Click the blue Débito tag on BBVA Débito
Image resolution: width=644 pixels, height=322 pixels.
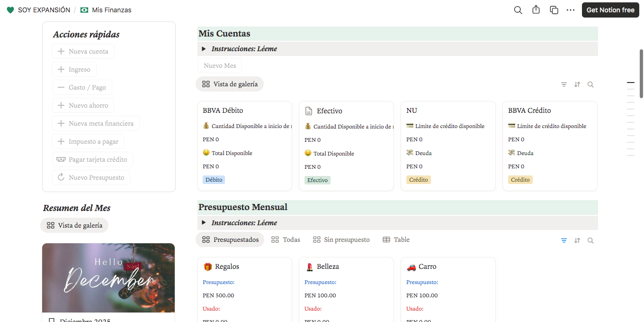pyautogui.click(x=214, y=180)
